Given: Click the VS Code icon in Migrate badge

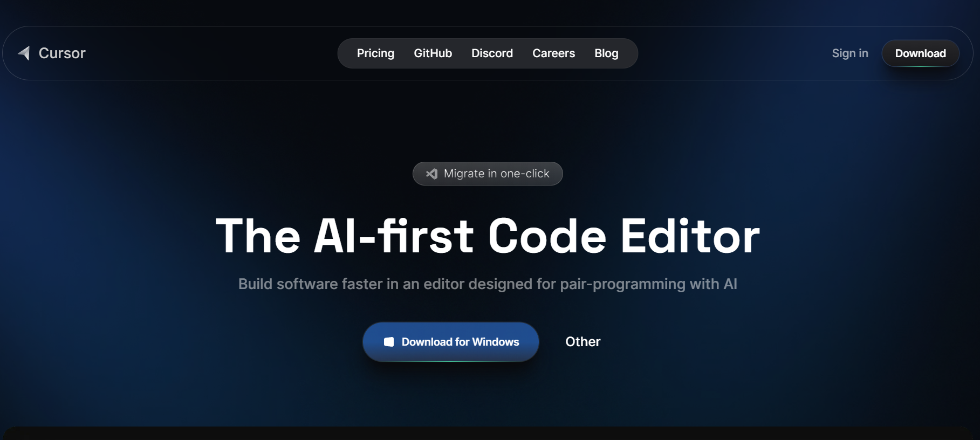Looking at the screenshot, I should tap(431, 174).
